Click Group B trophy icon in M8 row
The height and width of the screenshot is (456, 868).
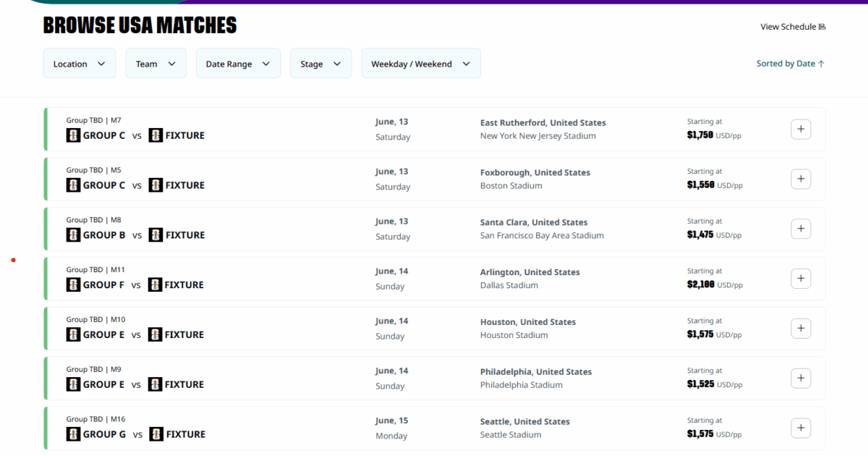pos(73,235)
